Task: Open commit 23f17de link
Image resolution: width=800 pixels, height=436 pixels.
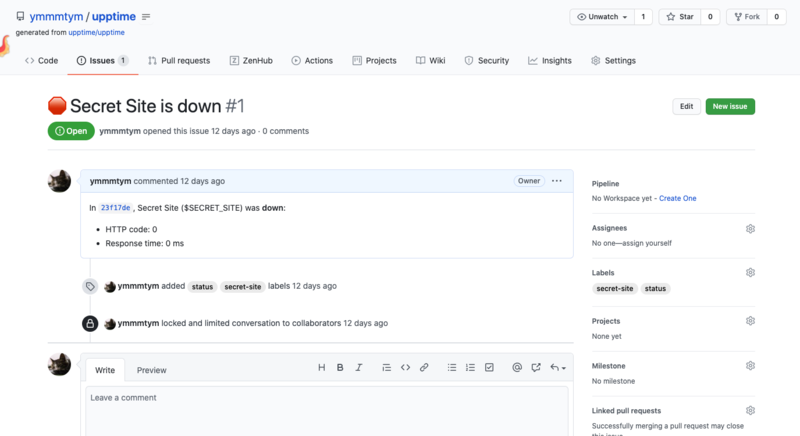Action: (115, 208)
